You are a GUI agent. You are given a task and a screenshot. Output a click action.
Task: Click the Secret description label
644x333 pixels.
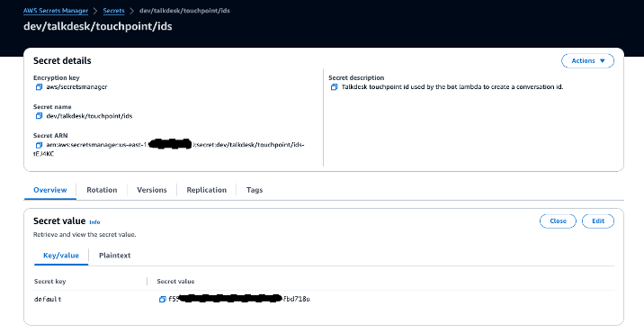pyautogui.click(x=356, y=77)
